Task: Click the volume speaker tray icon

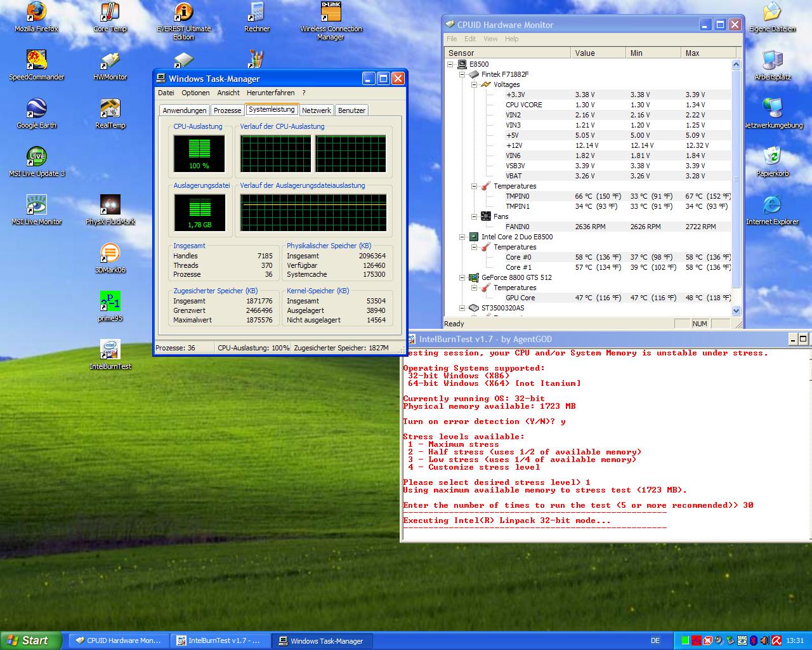Action: pos(765,640)
